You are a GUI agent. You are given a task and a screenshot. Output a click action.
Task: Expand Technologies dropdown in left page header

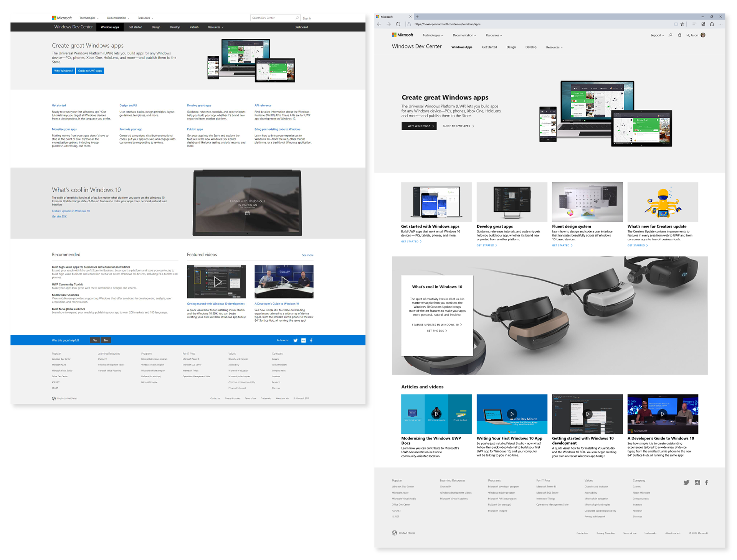(x=89, y=18)
